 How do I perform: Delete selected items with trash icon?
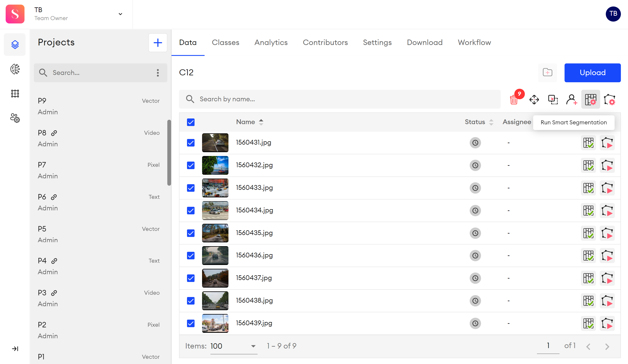514,99
